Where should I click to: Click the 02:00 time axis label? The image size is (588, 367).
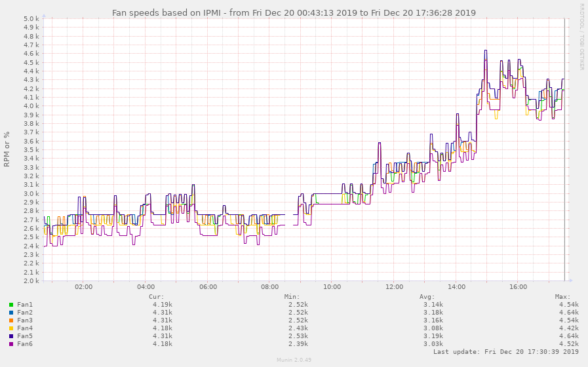coord(84,287)
